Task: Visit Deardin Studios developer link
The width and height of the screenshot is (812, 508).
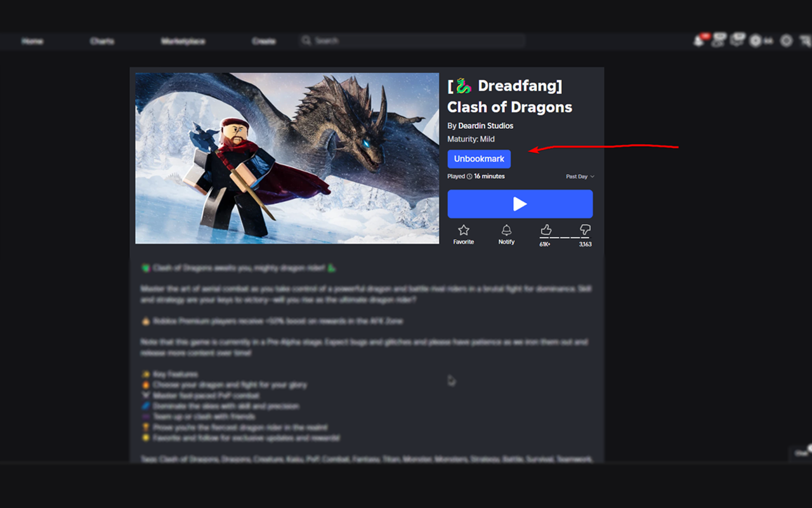Action: (485, 126)
